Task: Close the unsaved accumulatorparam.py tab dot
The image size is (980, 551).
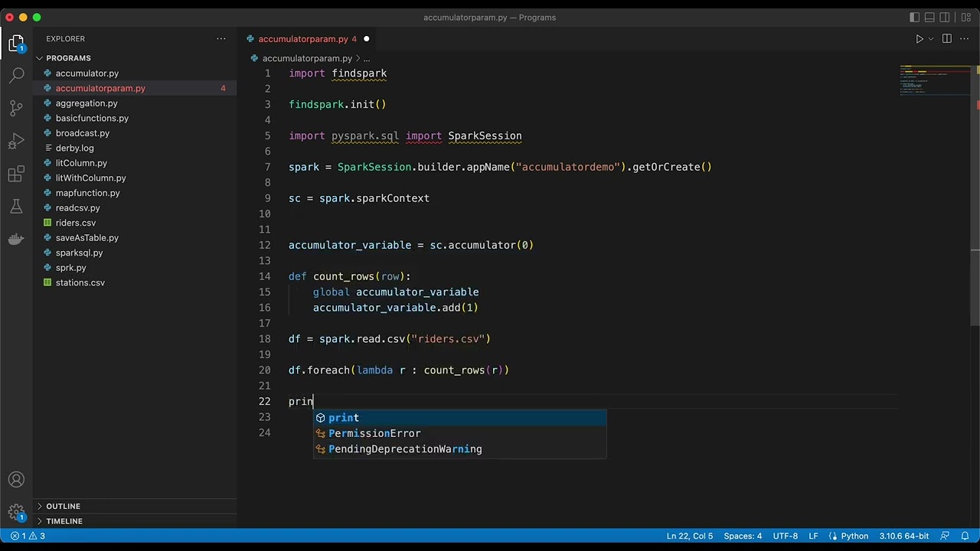Action: [366, 39]
